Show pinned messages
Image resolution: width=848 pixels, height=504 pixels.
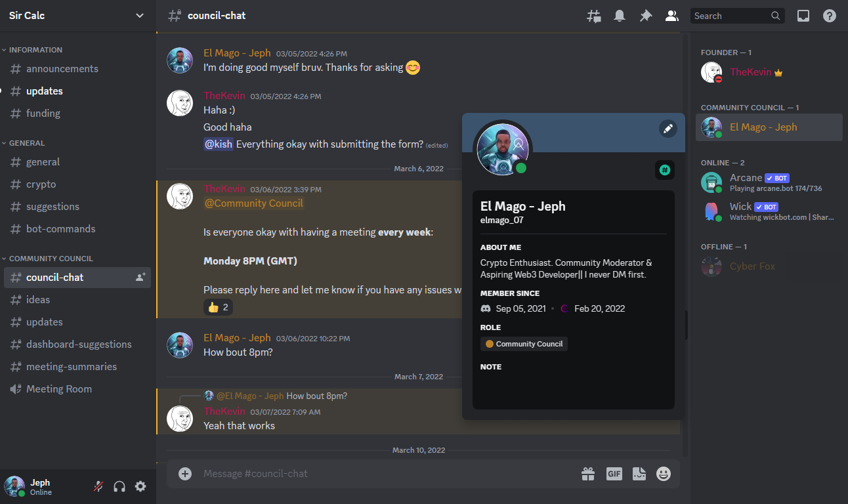pos(646,16)
